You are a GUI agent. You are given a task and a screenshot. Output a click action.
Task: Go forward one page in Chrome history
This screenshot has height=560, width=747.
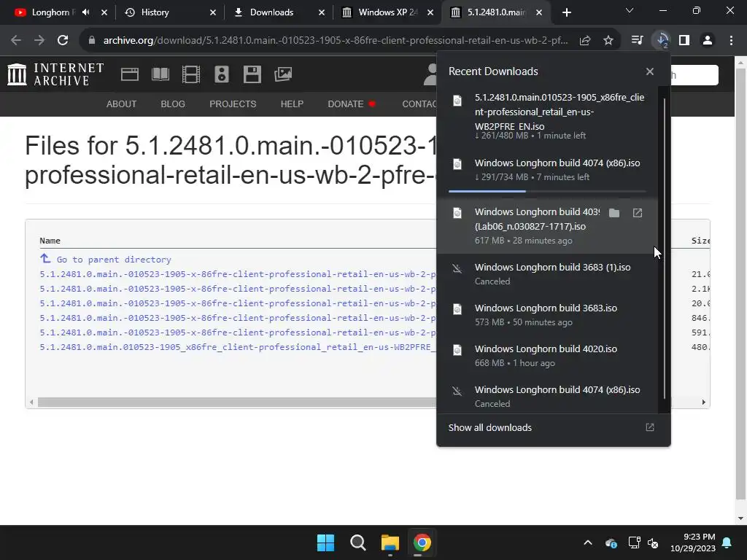[39, 40]
